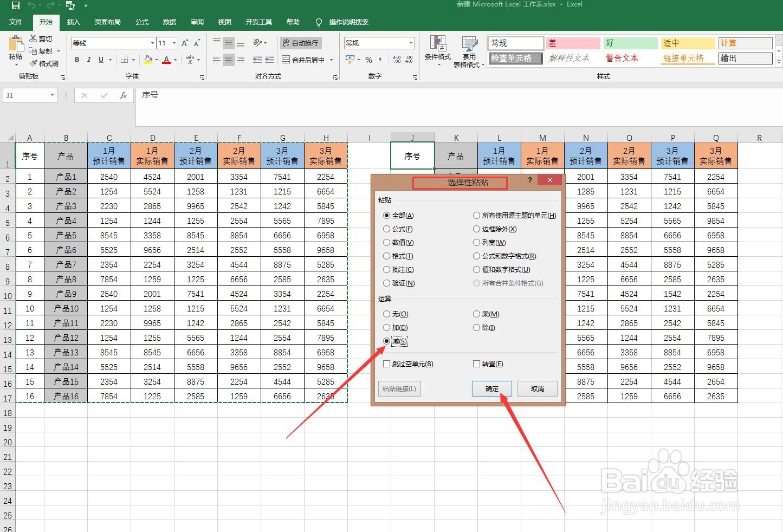
Task: Click the Borders icon
Action: [x=125, y=60]
